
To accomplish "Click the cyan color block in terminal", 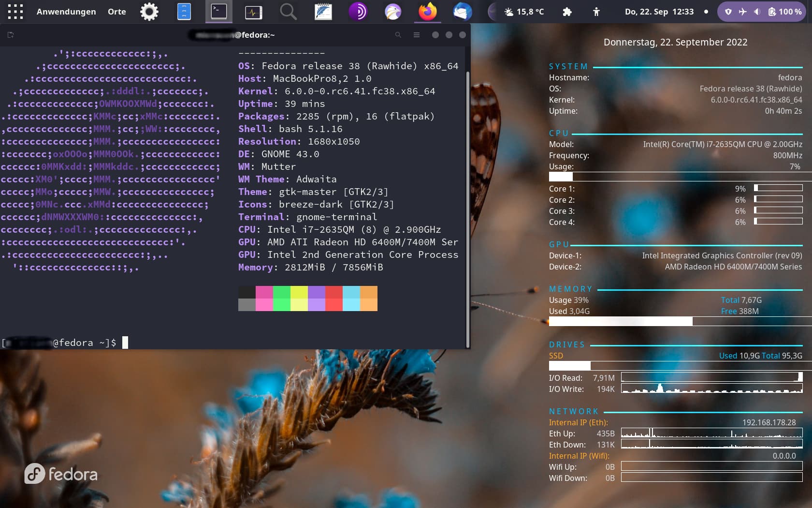I will coord(351,299).
